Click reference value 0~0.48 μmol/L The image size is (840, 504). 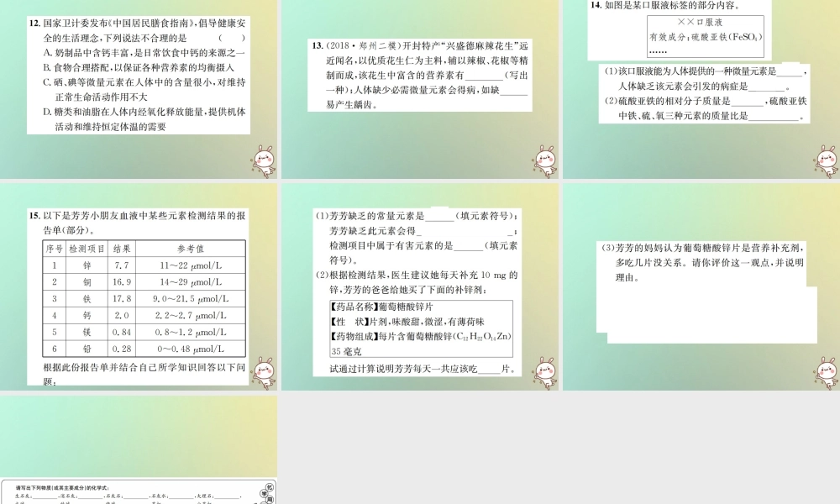pos(191,349)
